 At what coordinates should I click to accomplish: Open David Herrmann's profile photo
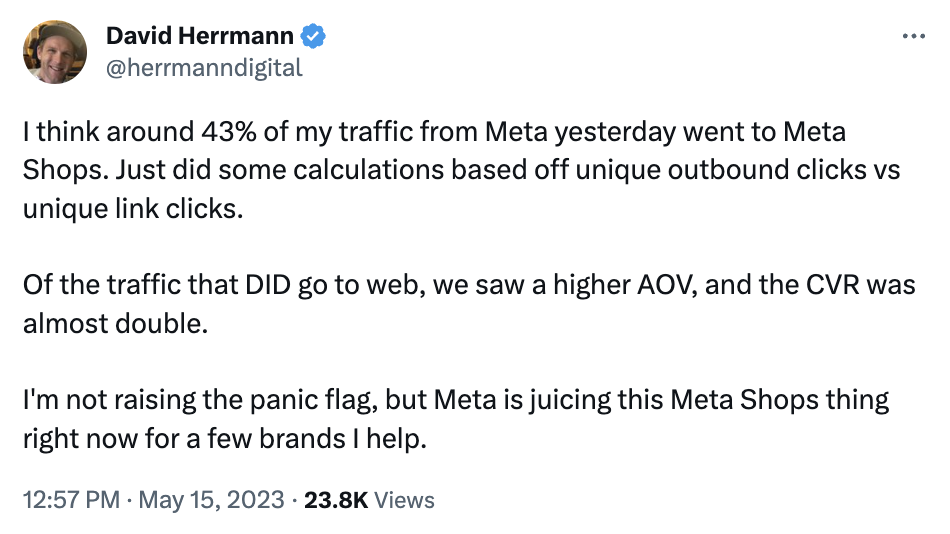coord(55,52)
